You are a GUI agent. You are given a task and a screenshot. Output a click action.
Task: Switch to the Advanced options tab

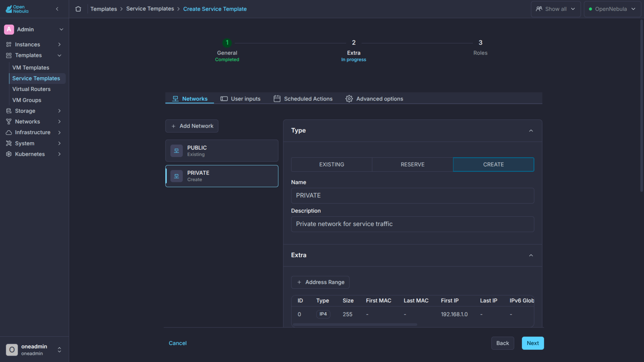374,99
